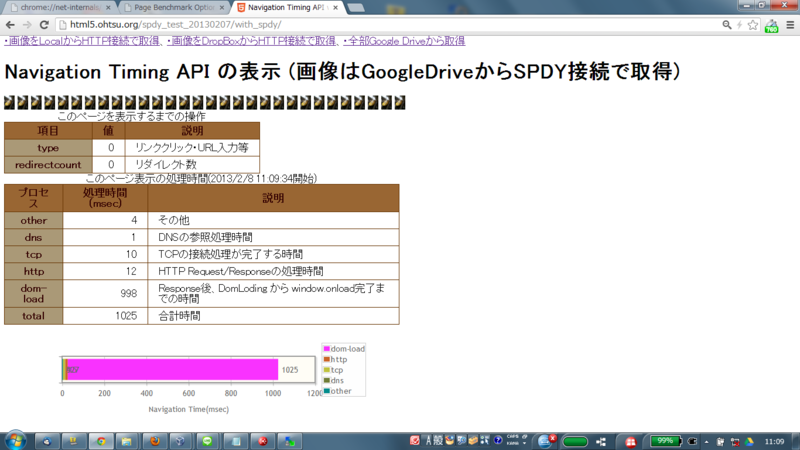Close the Page Benchmark Options tab
The image size is (800, 450).
pos(221,8)
